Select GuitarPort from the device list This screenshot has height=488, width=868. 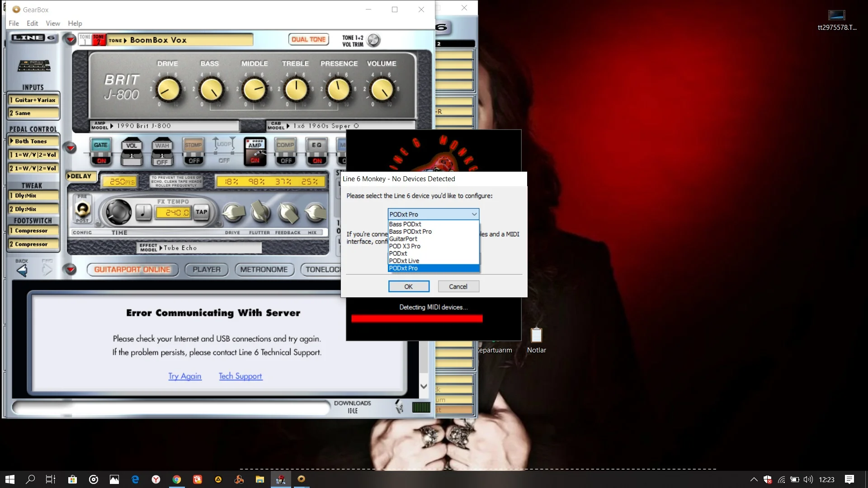pos(403,239)
